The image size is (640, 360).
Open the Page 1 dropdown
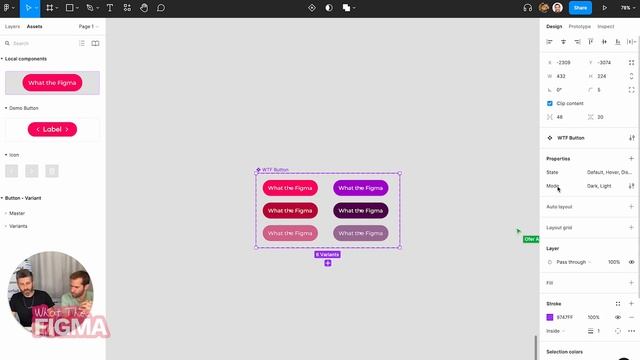coord(88,27)
